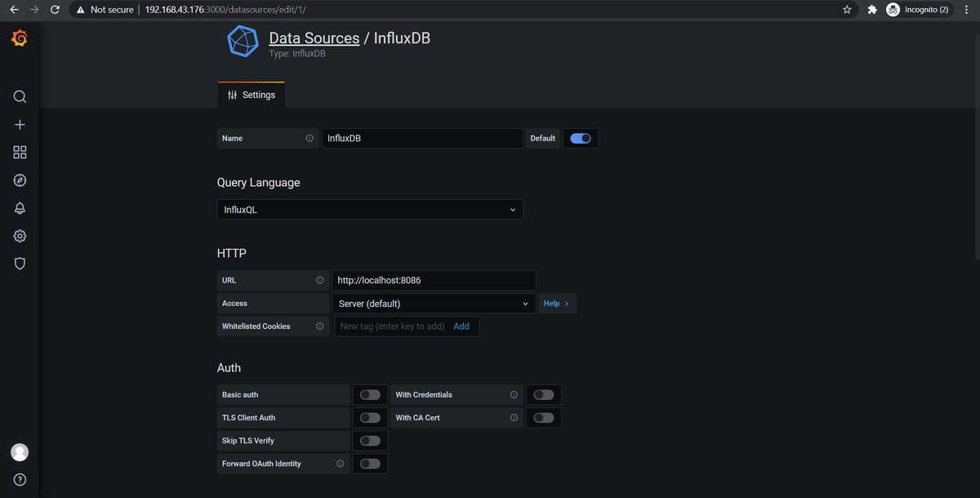Open the Alerting bell icon in sidebar
This screenshot has width=980, height=498.
(20, 207)
